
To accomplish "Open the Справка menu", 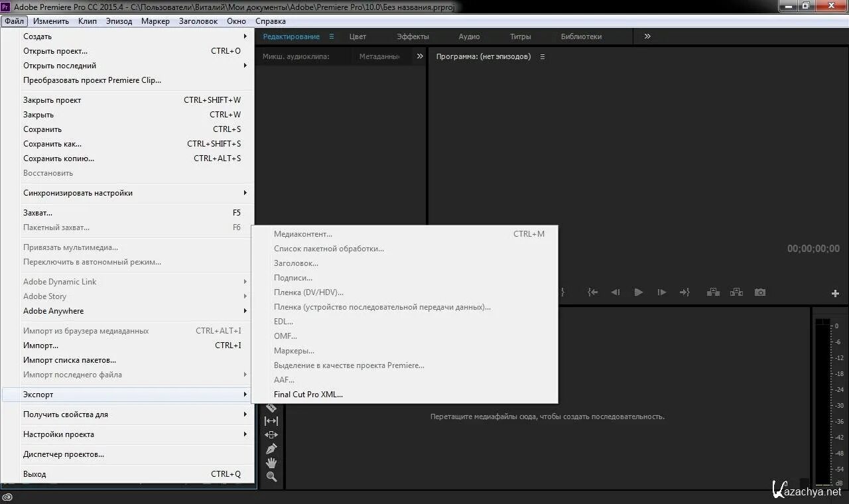I will [271, 21].
